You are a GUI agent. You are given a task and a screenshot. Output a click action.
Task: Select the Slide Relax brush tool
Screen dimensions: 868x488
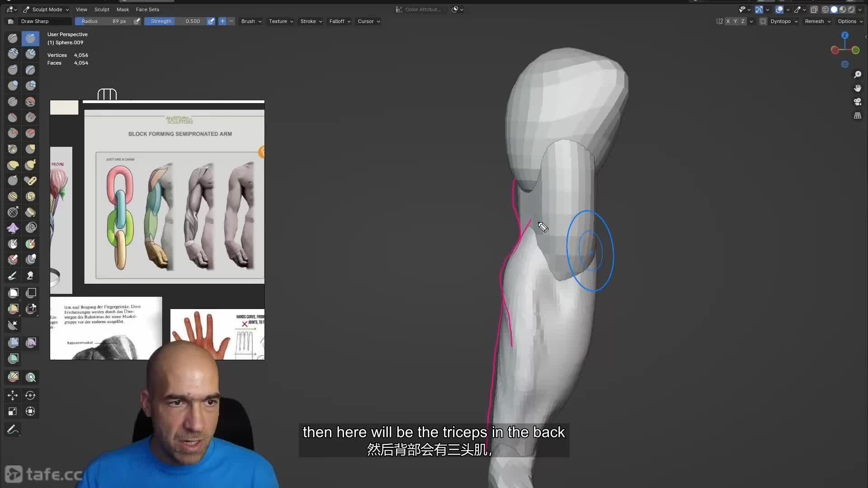[13, 212]
